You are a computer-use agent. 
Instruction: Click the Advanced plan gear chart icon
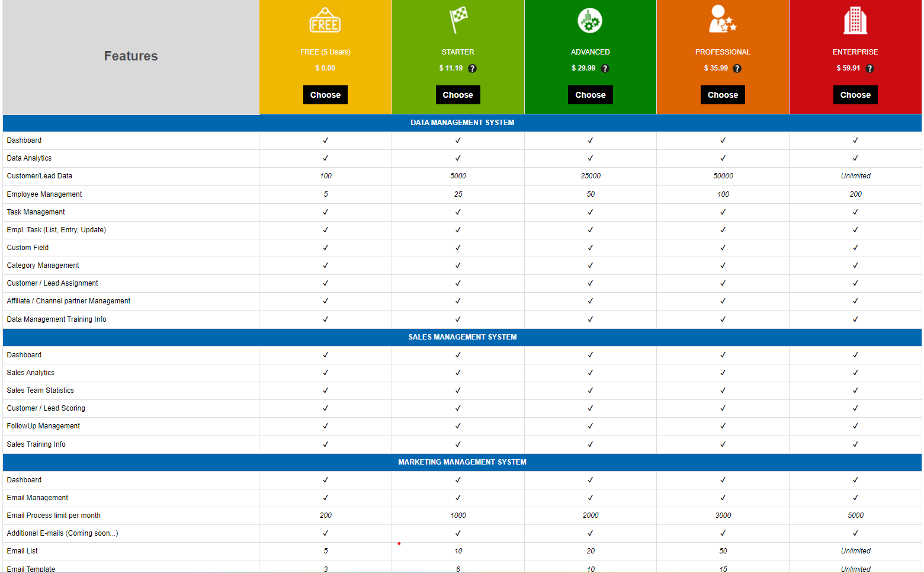pyautogui.click(x=590, y=21)
